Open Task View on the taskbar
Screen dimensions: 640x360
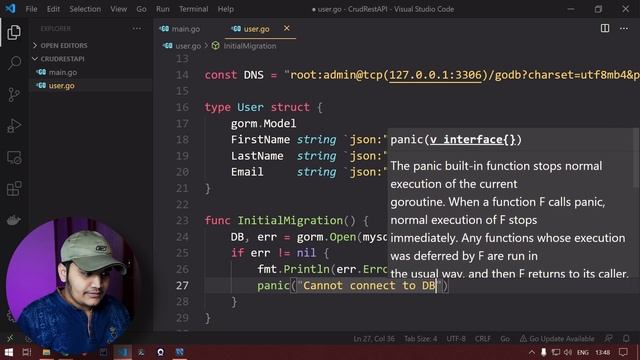[27, 352]
